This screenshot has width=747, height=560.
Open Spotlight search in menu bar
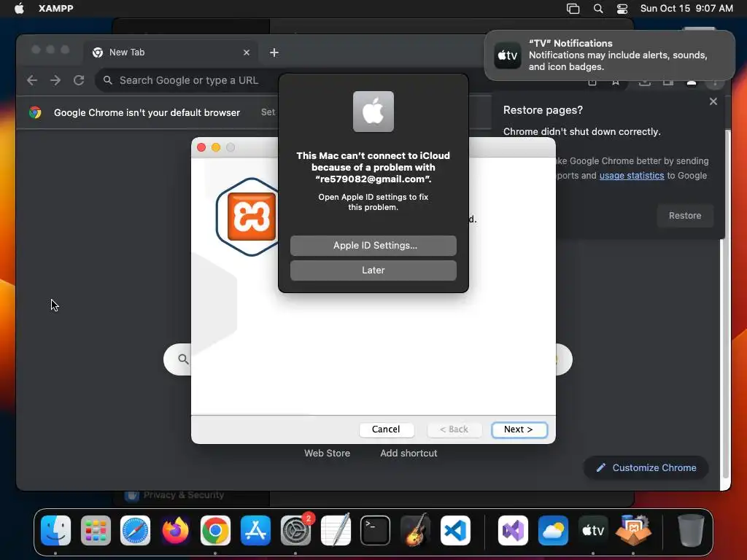tap(598, 8)
